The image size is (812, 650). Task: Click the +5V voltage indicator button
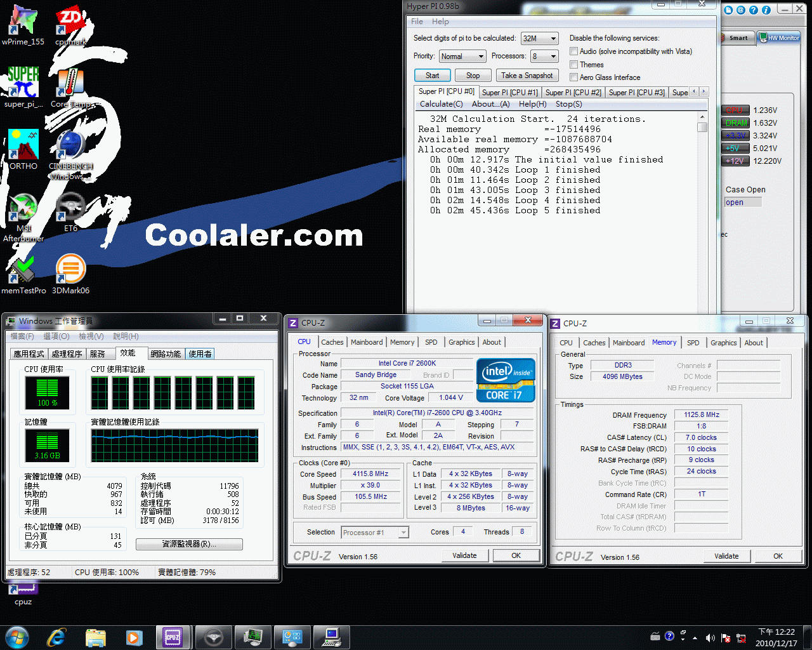(735, 148)
